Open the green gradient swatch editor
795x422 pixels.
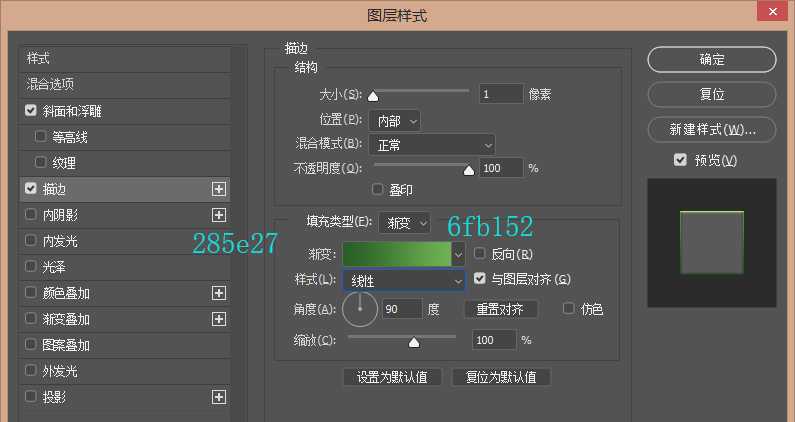click(403, 254)
